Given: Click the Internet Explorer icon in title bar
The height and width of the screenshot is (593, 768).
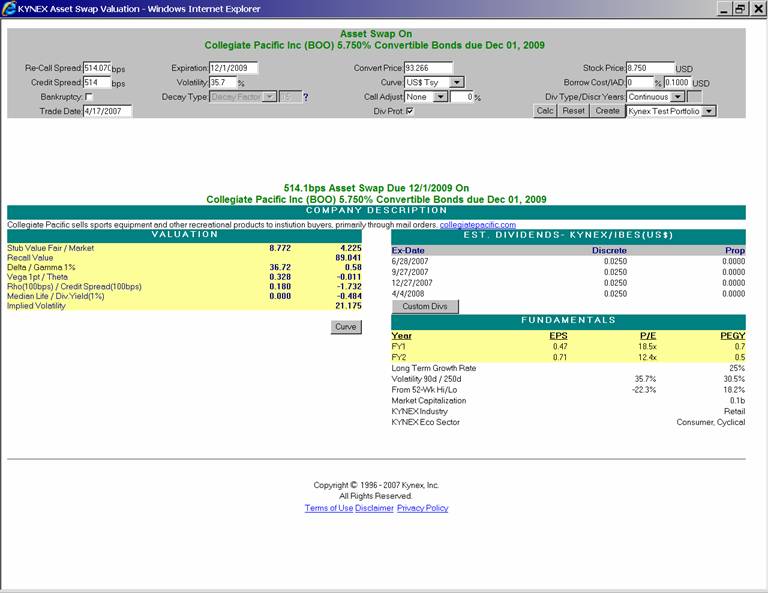Looking at the screenshot, I should pos(8,8).
